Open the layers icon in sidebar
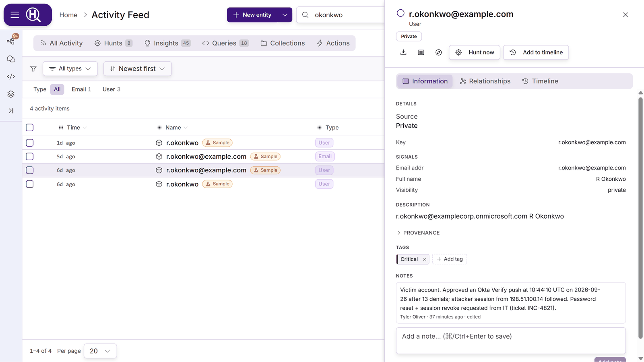 point(11,94)
